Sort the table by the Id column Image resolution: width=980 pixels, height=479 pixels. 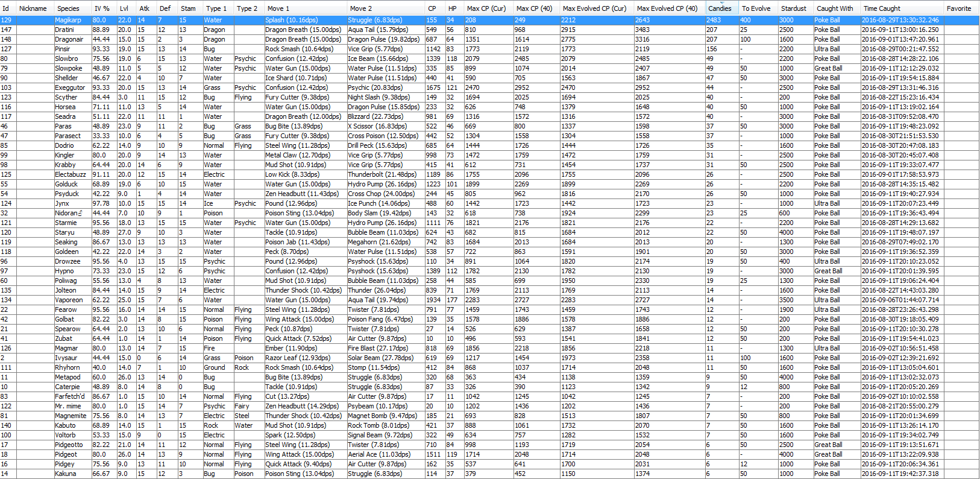click(8, 8)
